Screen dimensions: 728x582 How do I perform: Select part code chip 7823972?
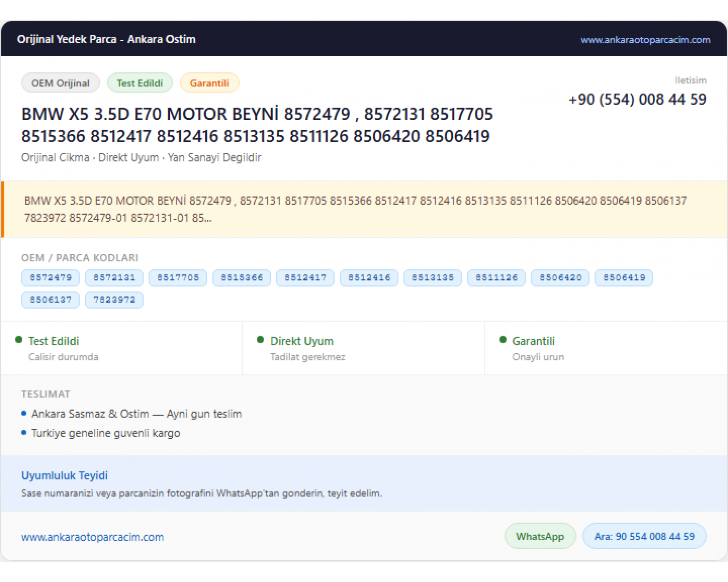click(x=114, y=300)
